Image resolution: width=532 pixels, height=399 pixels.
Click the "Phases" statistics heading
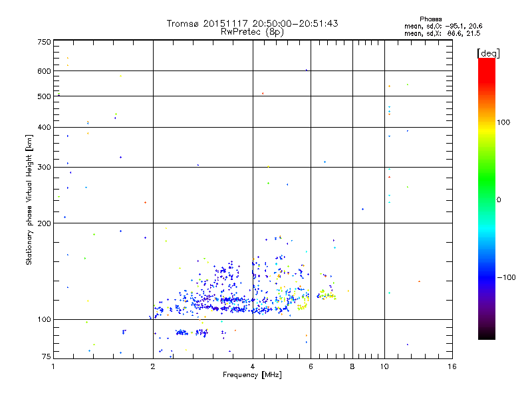pyautogui.click(x=430, y=19)
